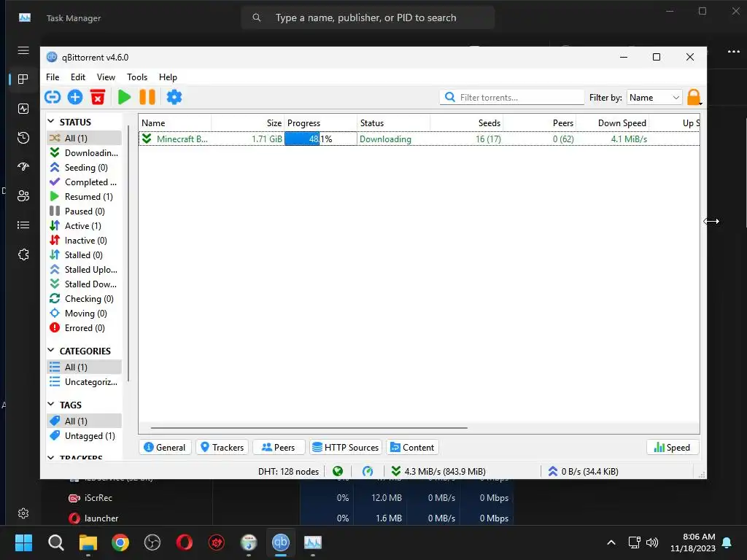Open the Tools menu
The image size is (747, 560).
tap(137, 77)
